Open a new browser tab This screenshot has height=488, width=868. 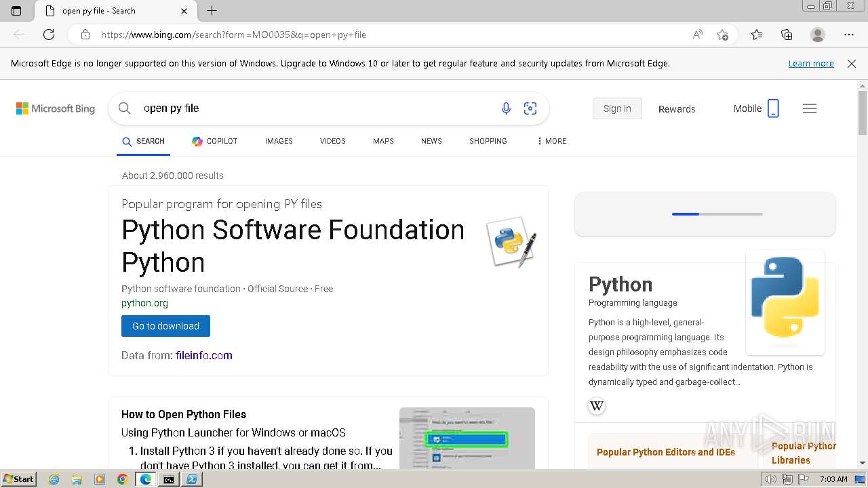[212, 11]
